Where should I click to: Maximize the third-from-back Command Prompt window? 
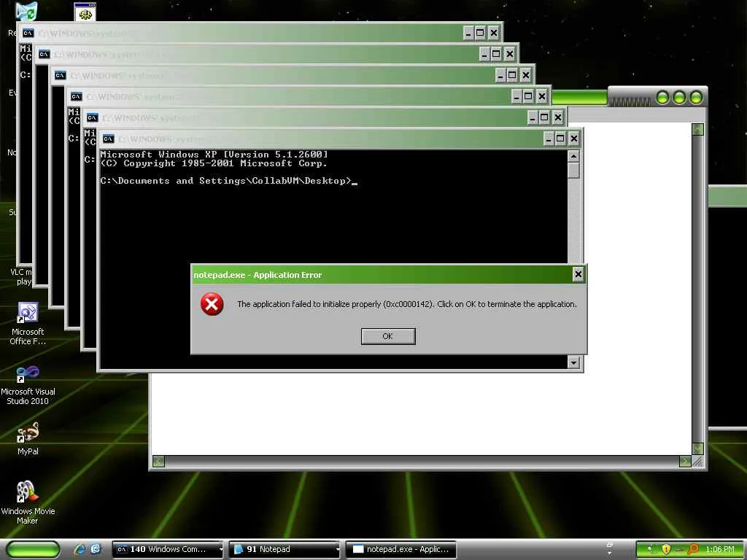click(512, 75)
